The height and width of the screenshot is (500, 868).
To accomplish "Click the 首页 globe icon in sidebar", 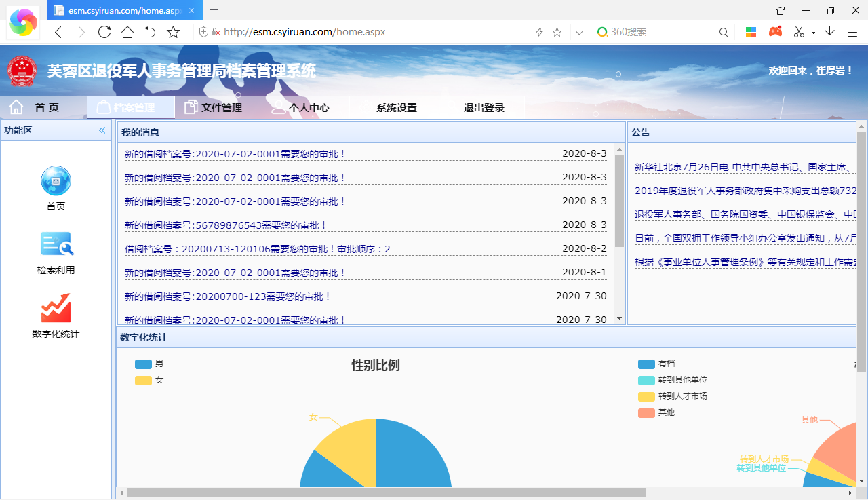I will click(x=56, y=180).
